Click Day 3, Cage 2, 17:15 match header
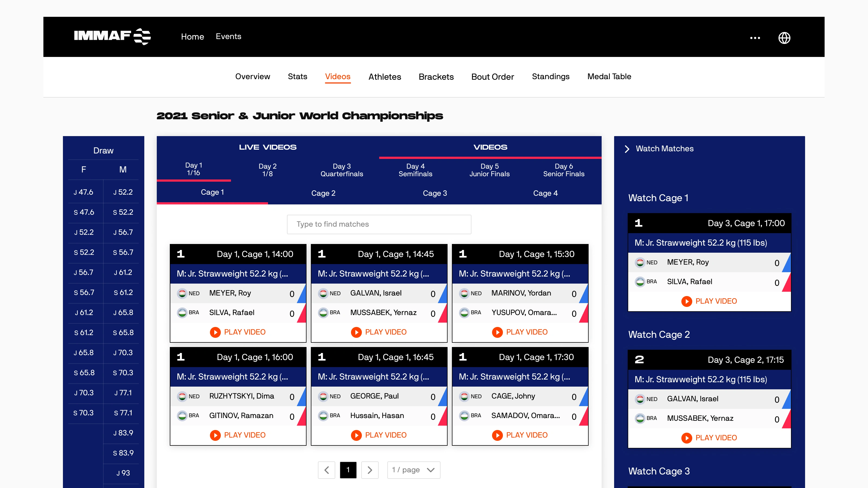 pyautogui.click(x=709, y=360)
